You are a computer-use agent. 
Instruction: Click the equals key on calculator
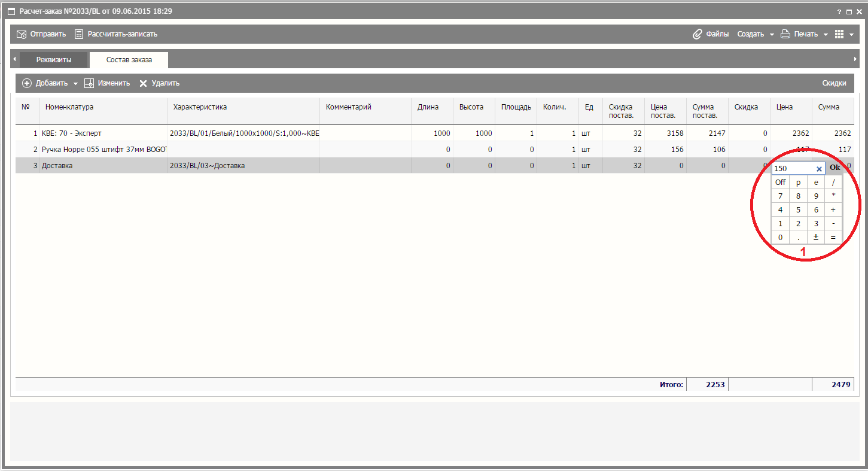pyautogui.click(x=833, y=237)
